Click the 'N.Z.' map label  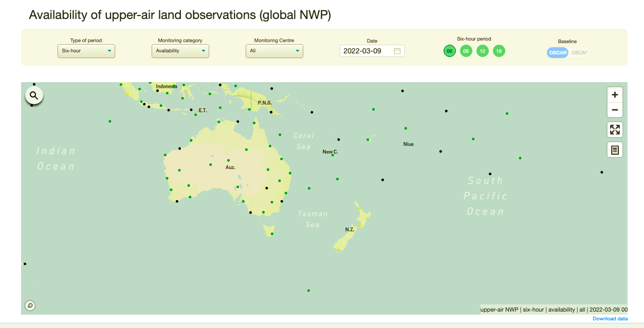point(349,229)
